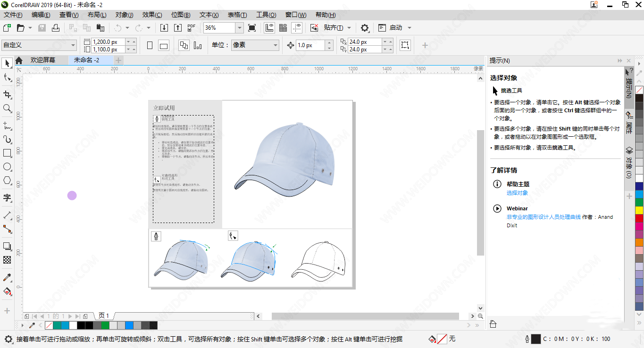Open the 文件 menu
This screenshot has height=348, width=644.
[x=13, y=15]
